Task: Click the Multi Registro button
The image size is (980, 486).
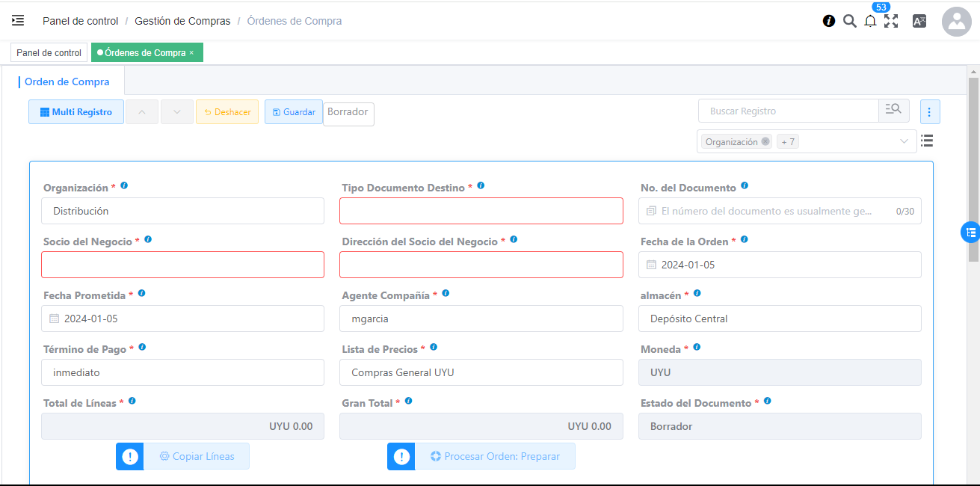Action: 76,112
